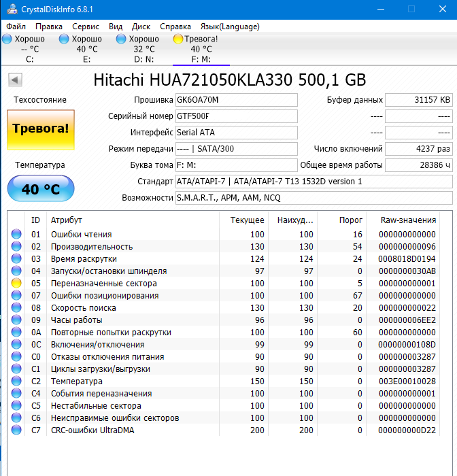The width and height of the screenshot is (457, 476).
Task: Click the Возможности field S.M.A.R.T., APM, AAM, NCQ
Action: point(314,198)
